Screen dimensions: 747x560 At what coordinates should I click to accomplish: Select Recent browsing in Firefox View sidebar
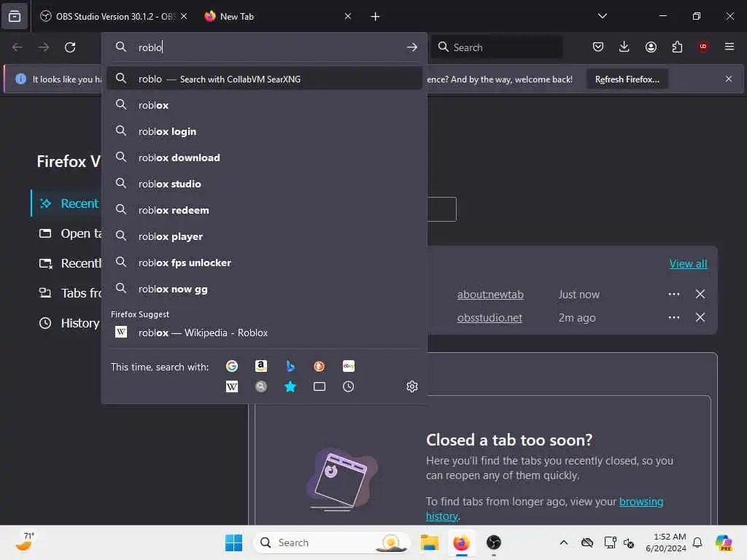point(66,203)
